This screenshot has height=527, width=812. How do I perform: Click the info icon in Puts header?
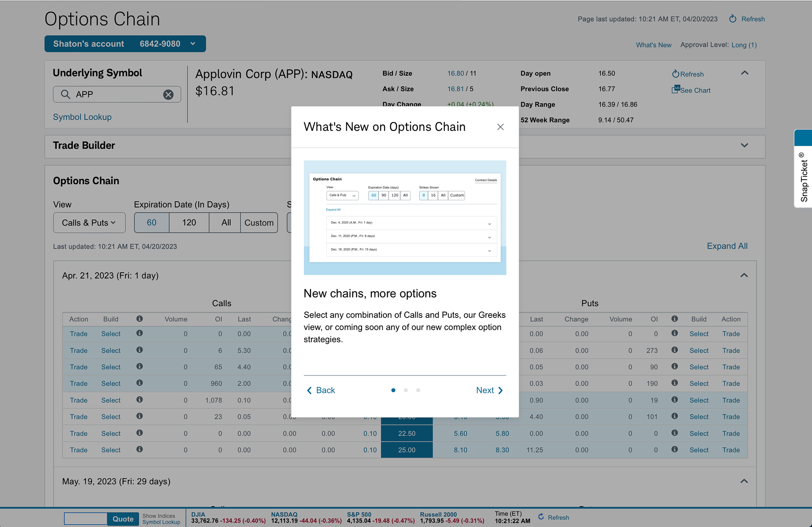pyautogui.click(x=675, y=319)
